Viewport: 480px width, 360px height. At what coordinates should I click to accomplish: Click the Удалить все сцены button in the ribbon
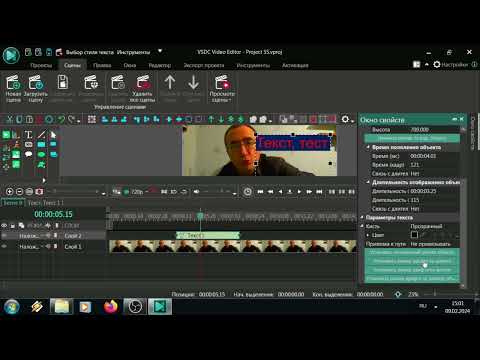point(142,88)
